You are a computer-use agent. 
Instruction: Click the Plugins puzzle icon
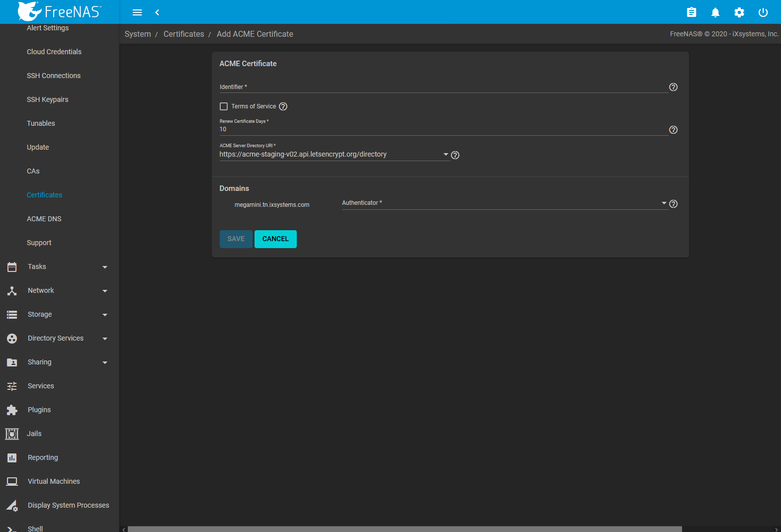(x=12, y=410)
